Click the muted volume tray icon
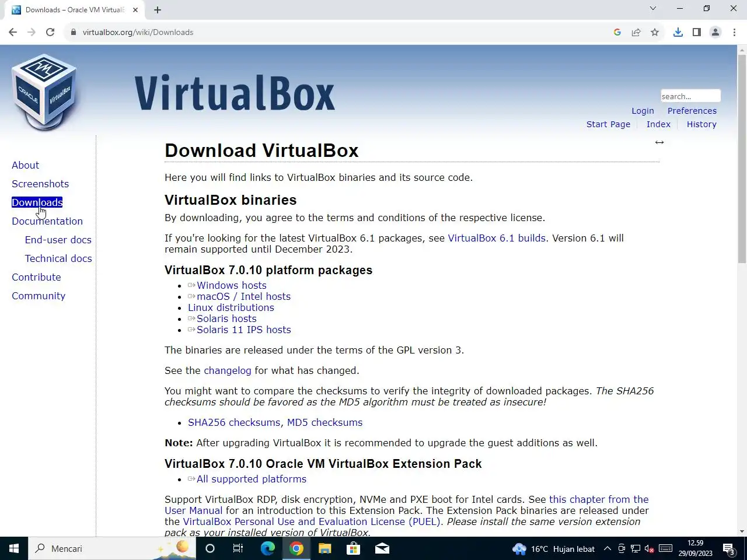This screenshot has height=560, width=747. tap(650, 548)
